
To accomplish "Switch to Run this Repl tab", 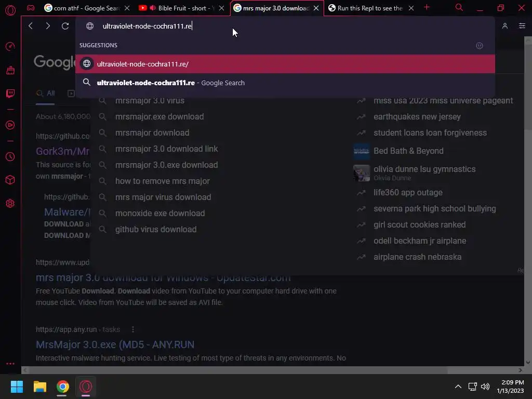I will pyautogui.click(x=370, y=8).
